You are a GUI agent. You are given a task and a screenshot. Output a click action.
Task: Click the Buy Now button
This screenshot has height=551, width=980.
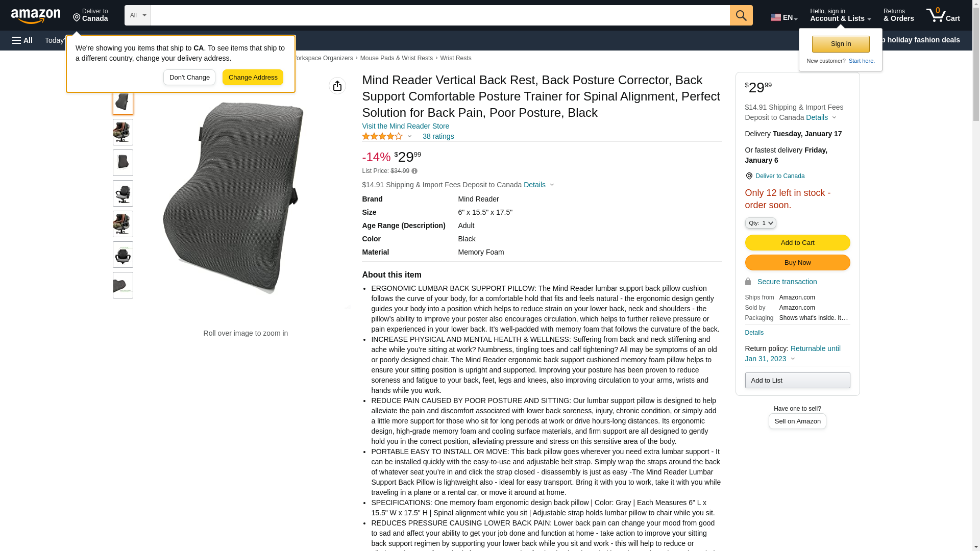(797, 263)
